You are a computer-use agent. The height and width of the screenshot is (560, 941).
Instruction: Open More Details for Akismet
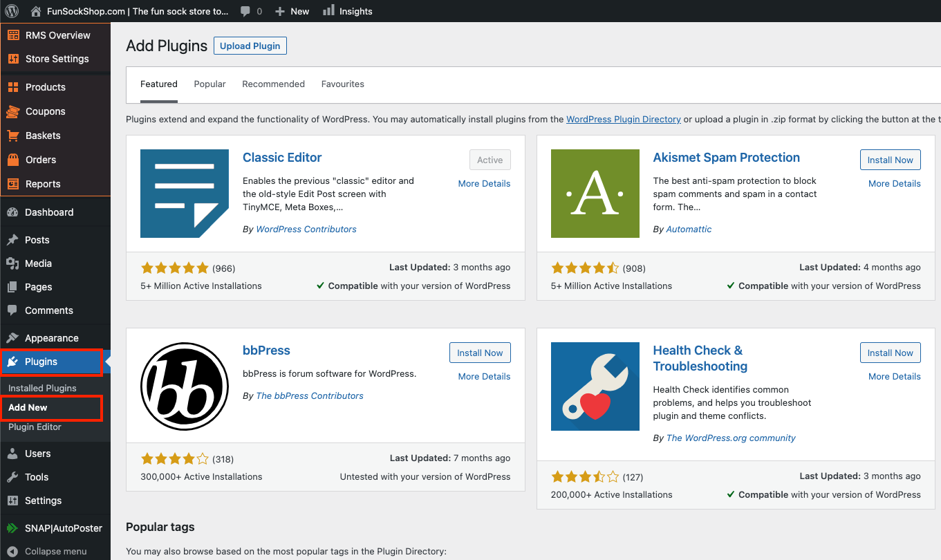pyautogui.click(x=895, y=184)
